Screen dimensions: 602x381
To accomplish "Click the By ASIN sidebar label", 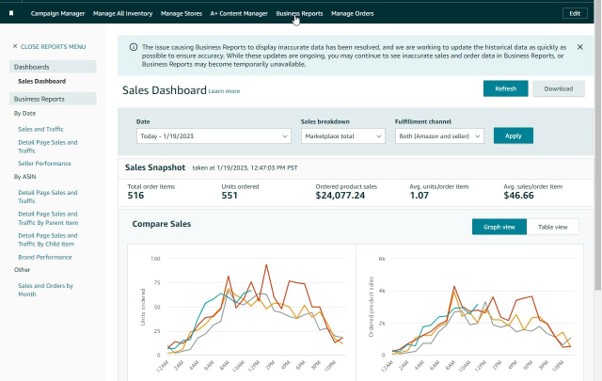I will [25, 177].
